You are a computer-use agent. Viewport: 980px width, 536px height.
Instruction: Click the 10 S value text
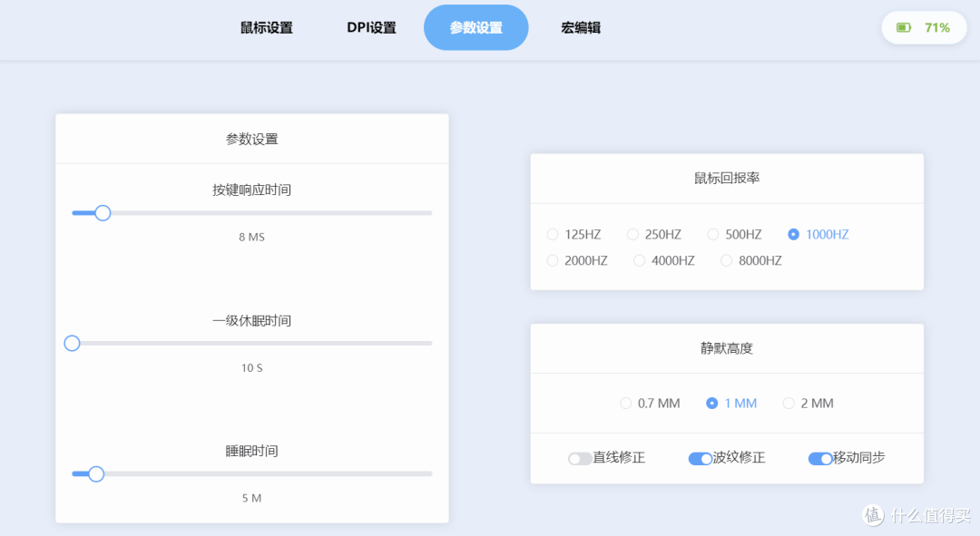pos(252,367)
